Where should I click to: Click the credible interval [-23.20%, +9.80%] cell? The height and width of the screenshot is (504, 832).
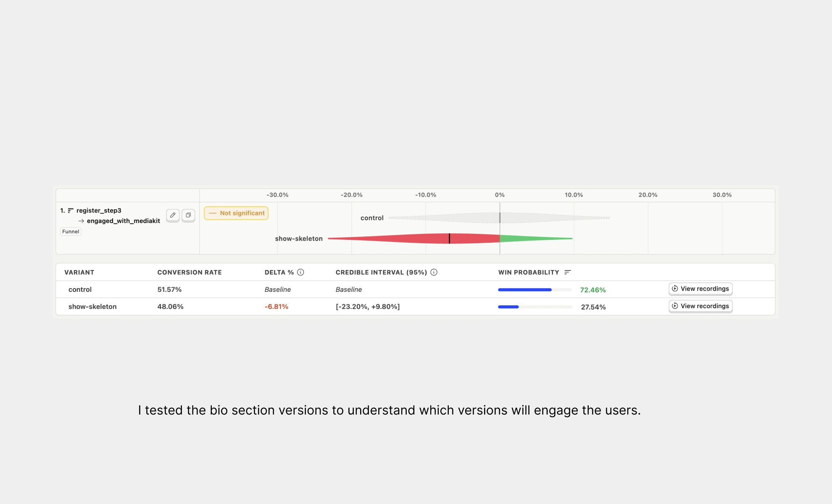point(368,307)
